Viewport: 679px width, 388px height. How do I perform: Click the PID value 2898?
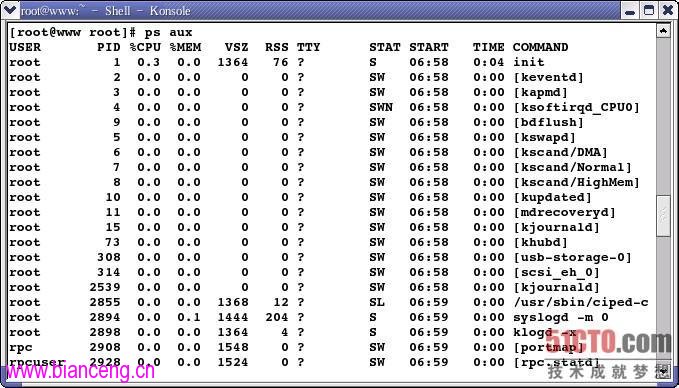point(105,332)
